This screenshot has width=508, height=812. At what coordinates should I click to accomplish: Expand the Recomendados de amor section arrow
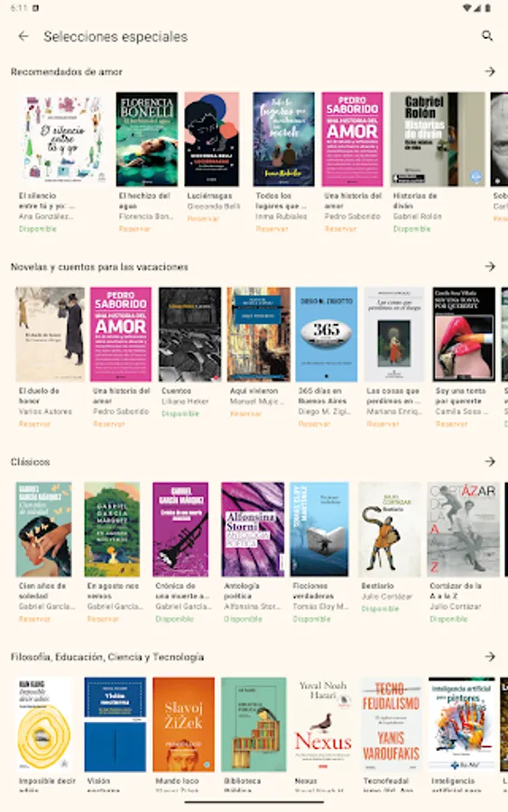[490, 71]
